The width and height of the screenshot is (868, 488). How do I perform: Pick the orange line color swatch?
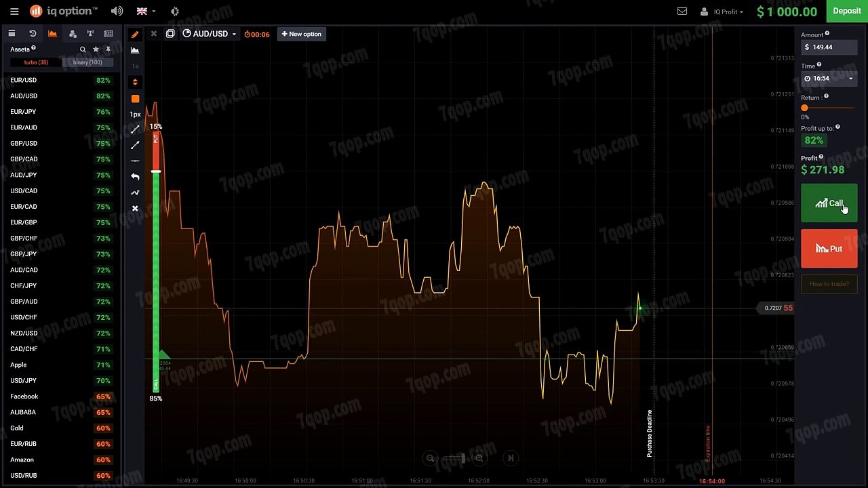[135, 98]
